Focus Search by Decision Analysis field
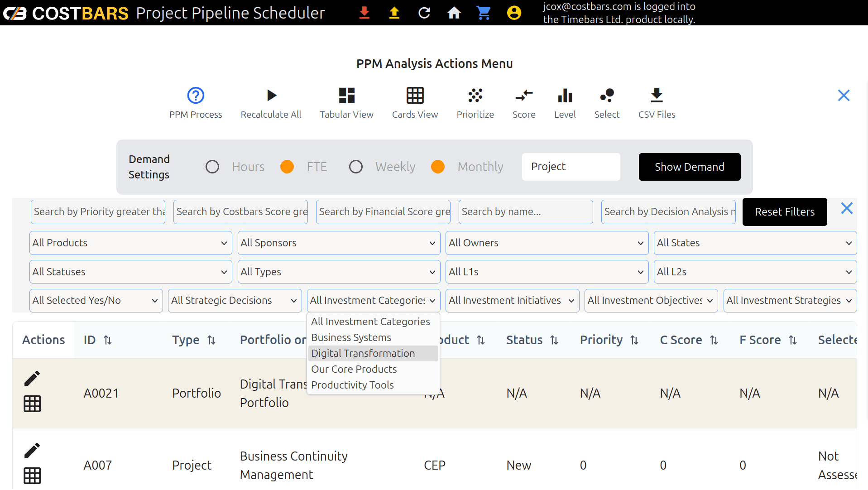 [x=669, y=212]
